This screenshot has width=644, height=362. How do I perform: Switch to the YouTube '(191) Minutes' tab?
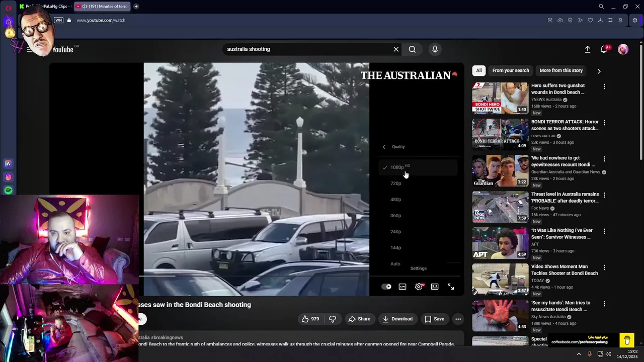pyautogui.click(x=102, y=7)
